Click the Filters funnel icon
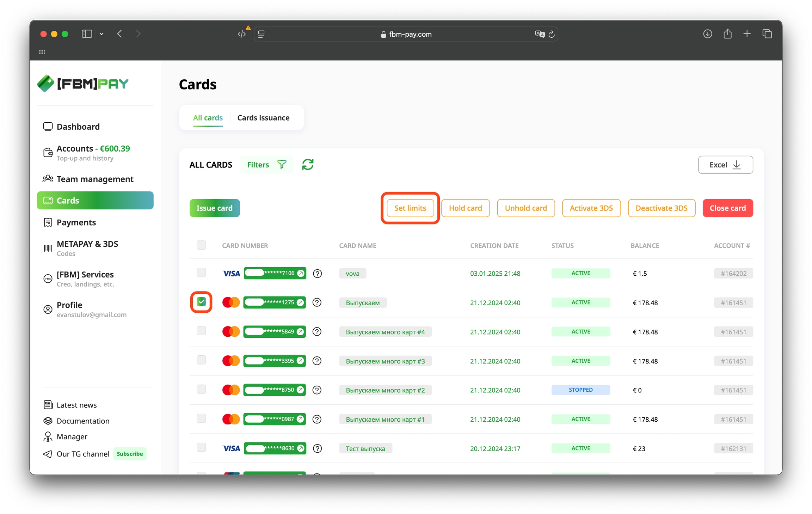 [282, 165]
